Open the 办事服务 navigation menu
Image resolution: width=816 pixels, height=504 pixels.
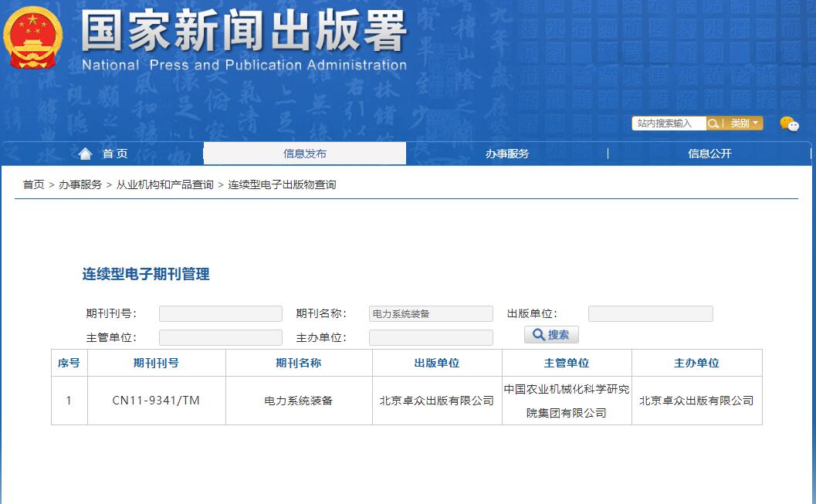pyautogui.click(x=507, y=154)
